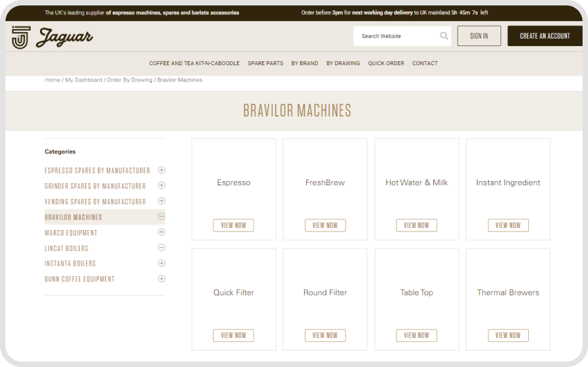Expand Bunn Coffee Equipment plus icon
Image resolution: width=588 pixels, height=367 pixels.
coord(162,279)
